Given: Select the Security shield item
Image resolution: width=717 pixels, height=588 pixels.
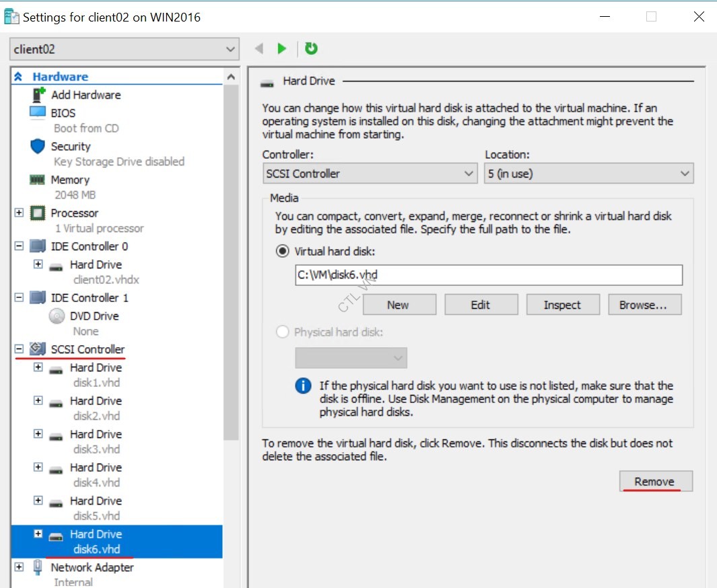Looking at the screenshot, I should click(x=70, y=146).
